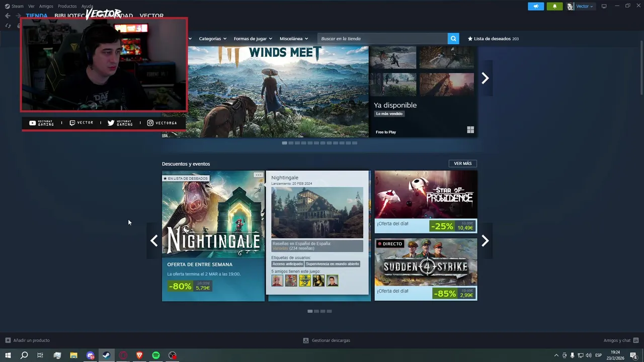Open the Ver menu
The image size is (644, 362).
pos(31,6)
